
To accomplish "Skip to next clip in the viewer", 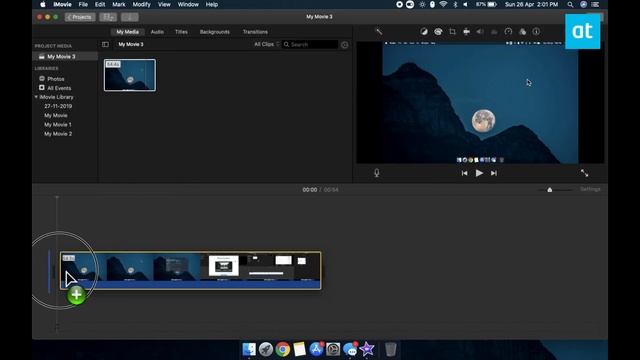I will click(x=494, y=173).
